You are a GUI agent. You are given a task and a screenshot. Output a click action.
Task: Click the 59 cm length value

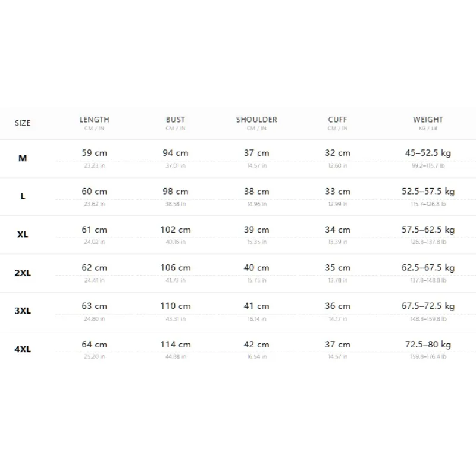[95, 153]
